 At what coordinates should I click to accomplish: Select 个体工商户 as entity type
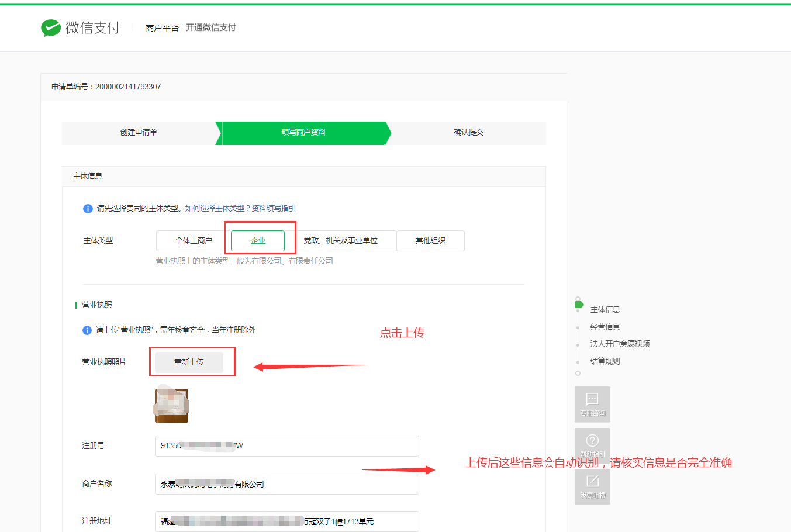(x=194, y=241)
